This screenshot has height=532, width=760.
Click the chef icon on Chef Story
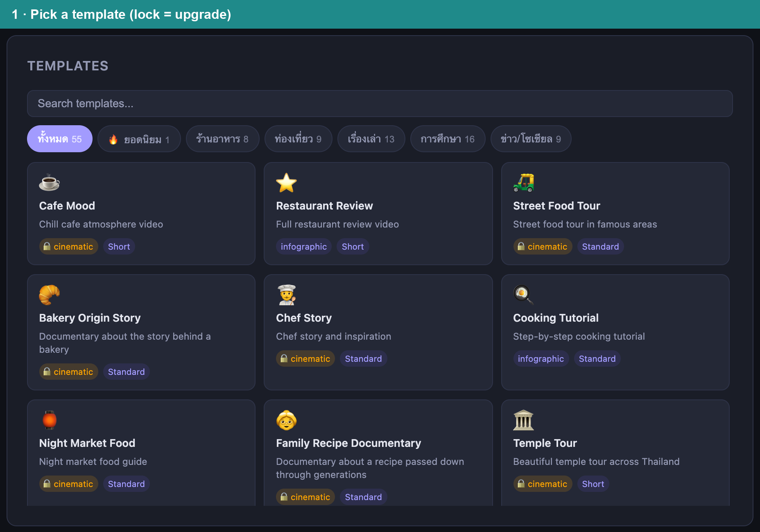click(x=286, y=295)
